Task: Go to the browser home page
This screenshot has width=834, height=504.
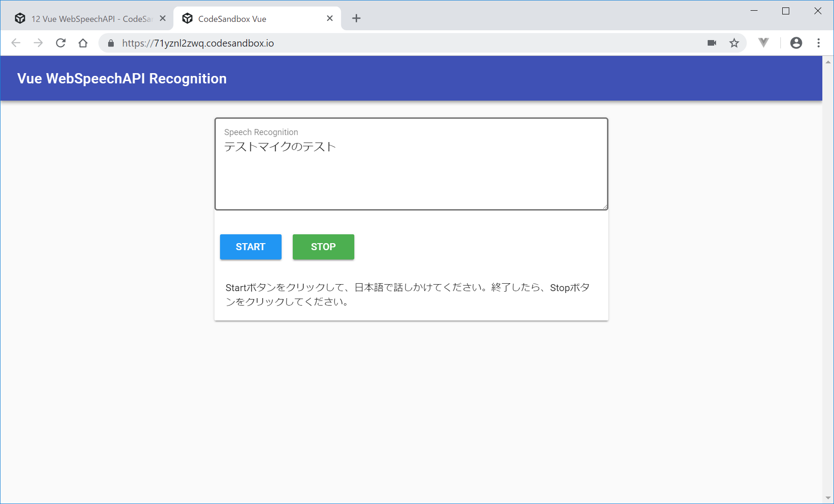Action: point(83,43)
